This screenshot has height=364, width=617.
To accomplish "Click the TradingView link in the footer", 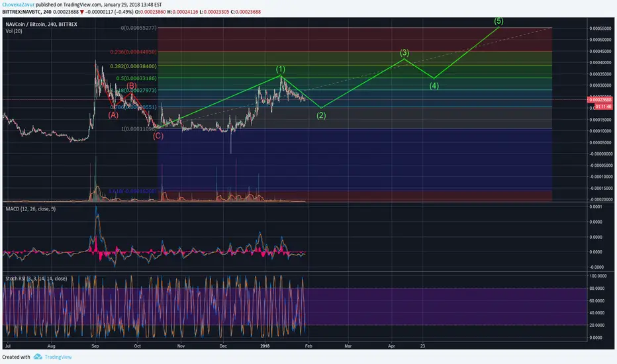I will (58, 357).
